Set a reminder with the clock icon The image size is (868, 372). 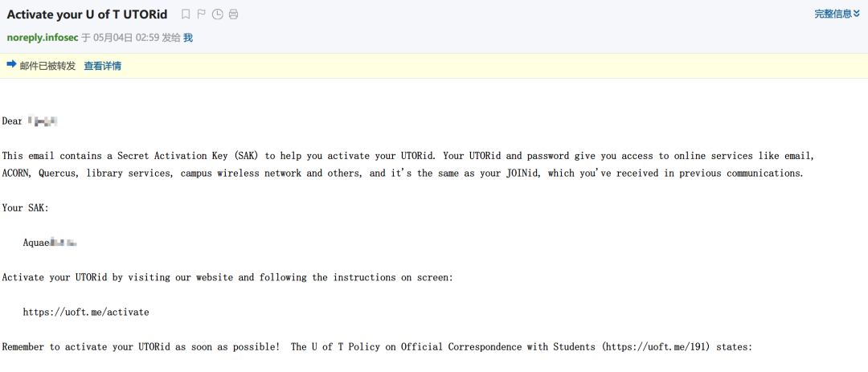pyautogui.click(x=217, y=14)
